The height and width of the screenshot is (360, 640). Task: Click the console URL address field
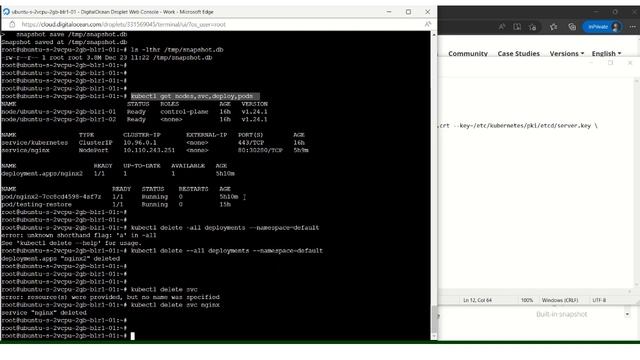click(123, 24)
